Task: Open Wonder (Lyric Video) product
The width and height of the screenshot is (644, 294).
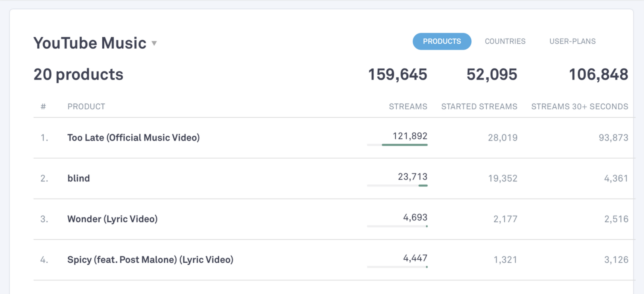Action: [112, 219]
